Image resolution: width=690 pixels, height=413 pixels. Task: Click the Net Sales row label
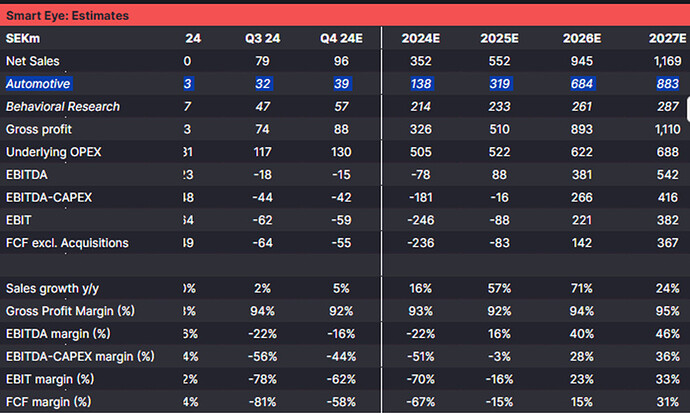click(x=33, y=61)
